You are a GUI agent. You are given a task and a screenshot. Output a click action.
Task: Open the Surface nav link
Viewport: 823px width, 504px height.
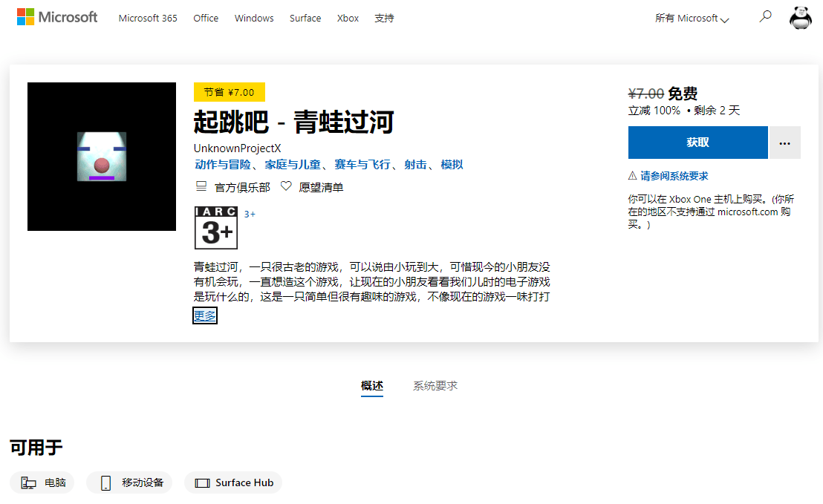[x=305, y=19]
